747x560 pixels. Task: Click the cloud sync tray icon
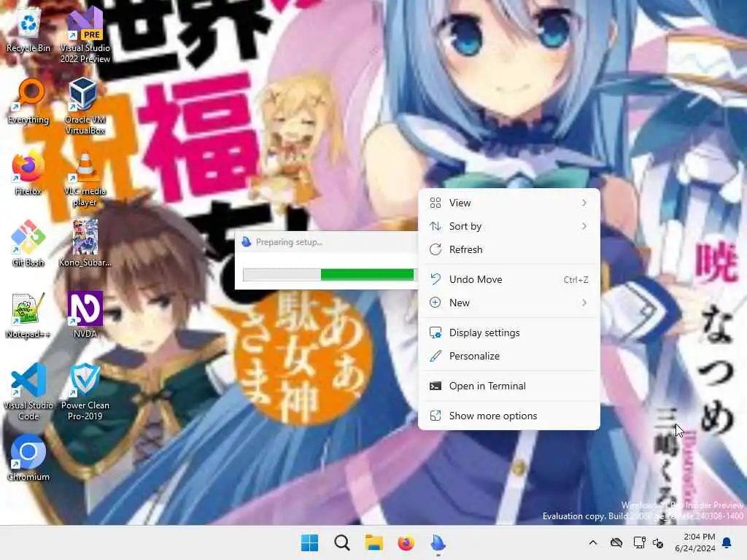[616, 542]
